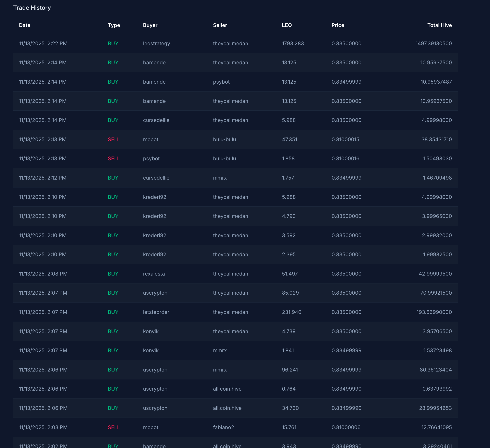490x448 pixels.
Task: Click buyer letzteorder in the table
Action: pyautogui.click(x=156, y=312)
